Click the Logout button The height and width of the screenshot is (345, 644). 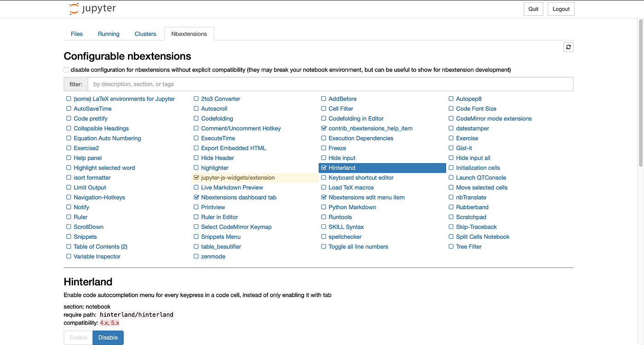561,8
